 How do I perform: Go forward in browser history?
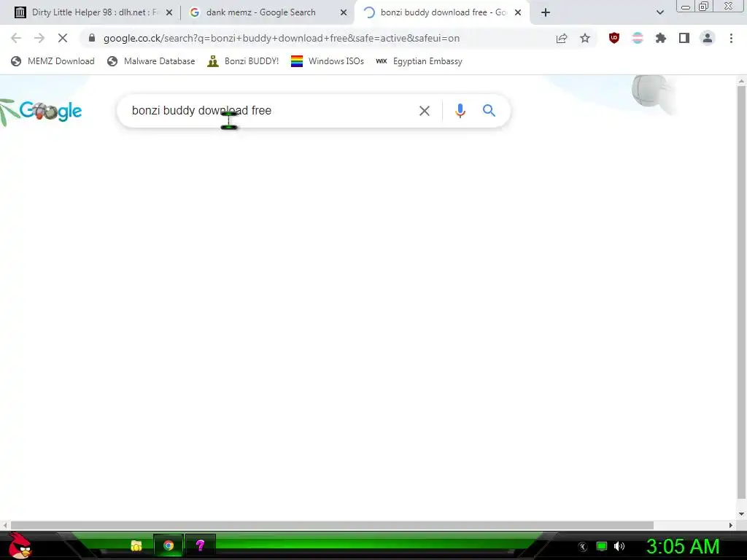tap(39, 38)
